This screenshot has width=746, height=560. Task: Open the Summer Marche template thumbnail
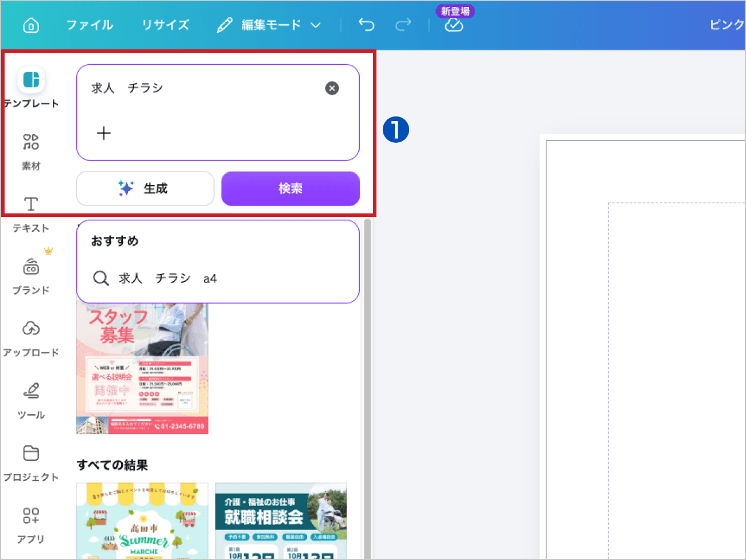pos(142,520)
